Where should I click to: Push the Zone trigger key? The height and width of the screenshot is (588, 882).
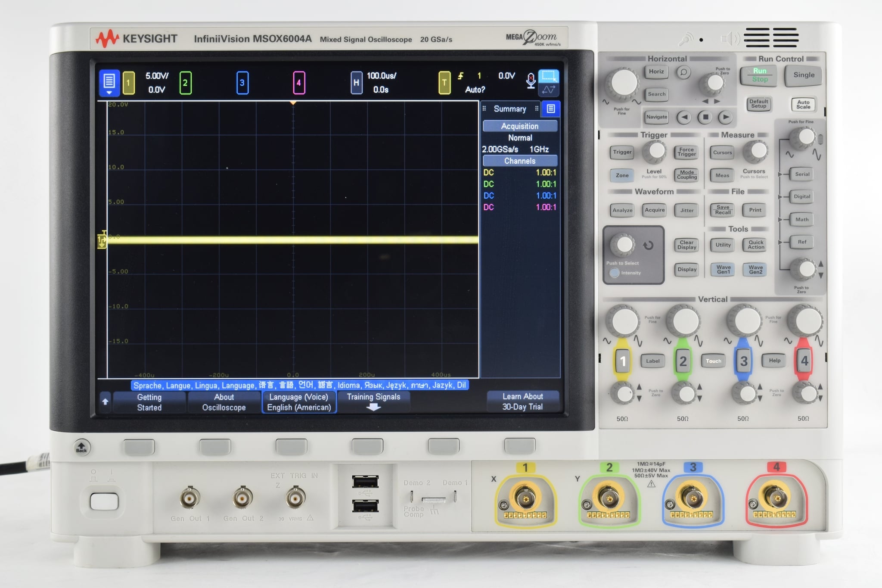622,175
